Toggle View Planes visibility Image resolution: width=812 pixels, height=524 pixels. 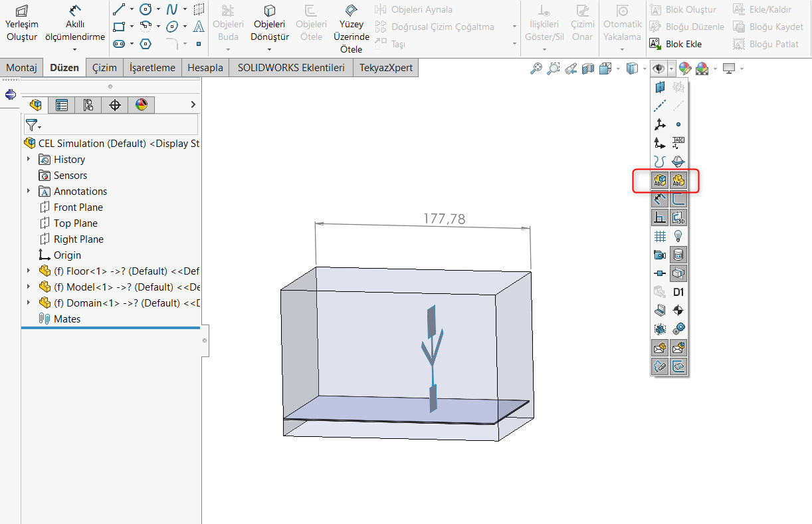tap(660, 87)
